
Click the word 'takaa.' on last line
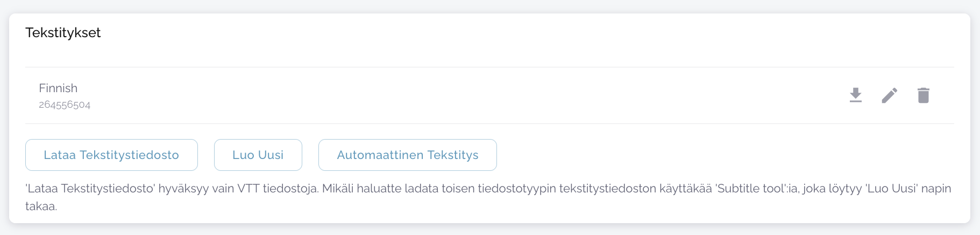click(x=41, y=206)
